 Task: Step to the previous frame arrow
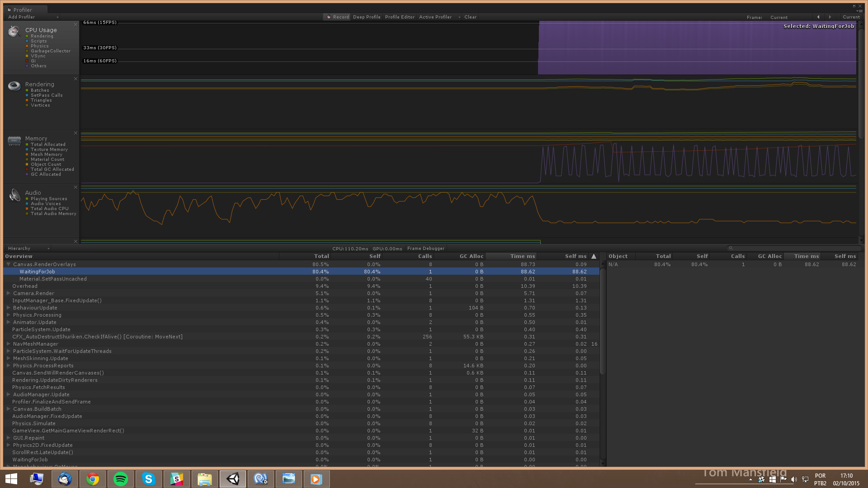click(x=818, y=17)
